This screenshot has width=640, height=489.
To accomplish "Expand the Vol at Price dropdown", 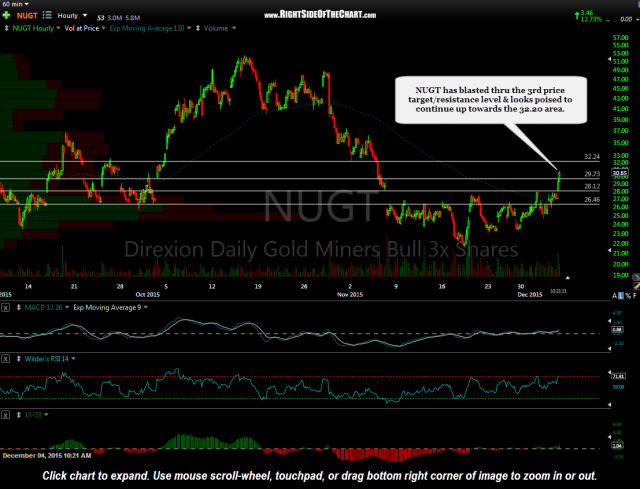I will coord(104,28).
